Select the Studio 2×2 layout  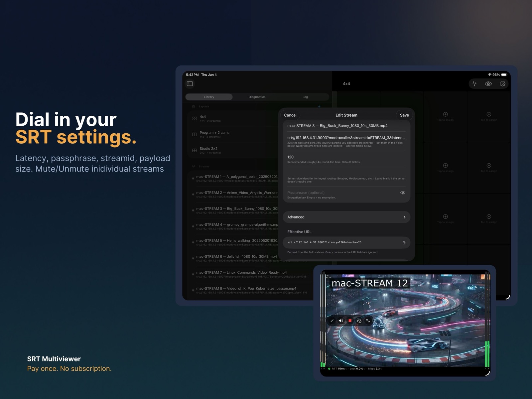pos(233,150)
